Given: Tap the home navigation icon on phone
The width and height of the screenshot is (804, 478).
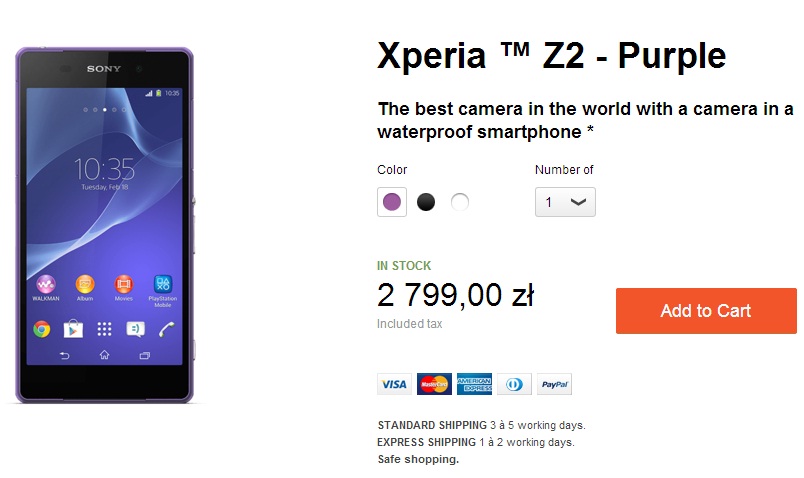Looking at the screenshot, I should coord(105,355).
